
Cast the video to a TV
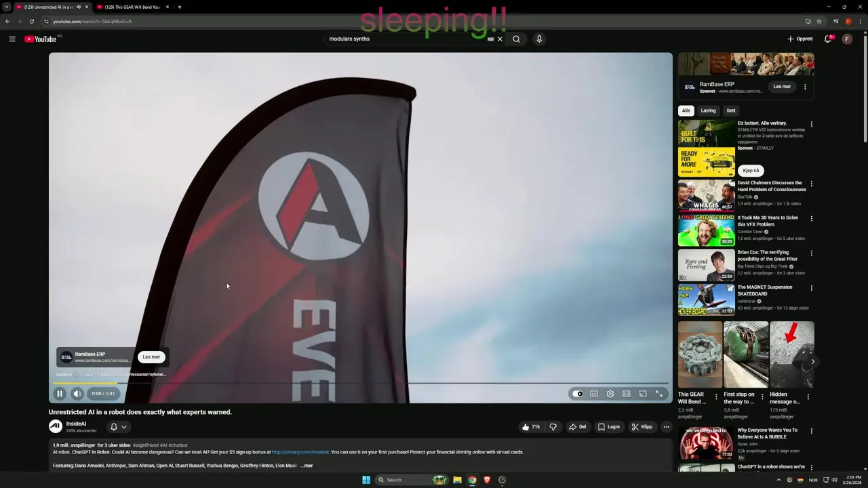tap(643, 394)
